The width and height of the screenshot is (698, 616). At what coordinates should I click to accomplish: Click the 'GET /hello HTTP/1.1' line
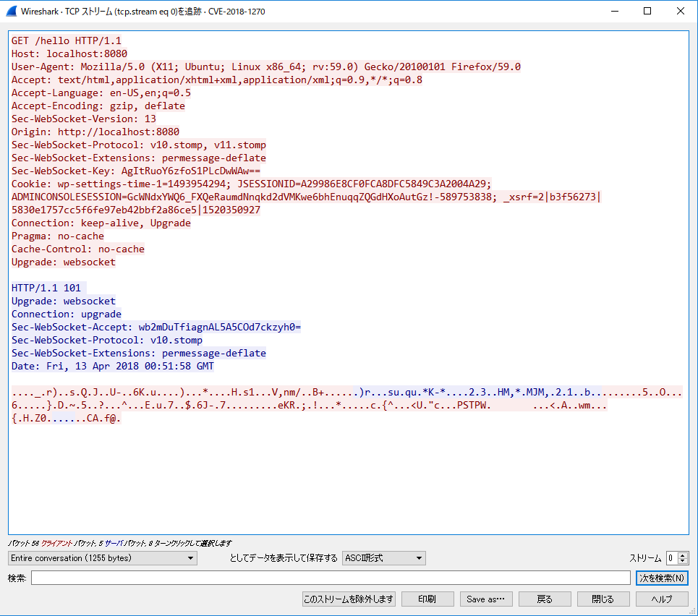coord(67,40)
